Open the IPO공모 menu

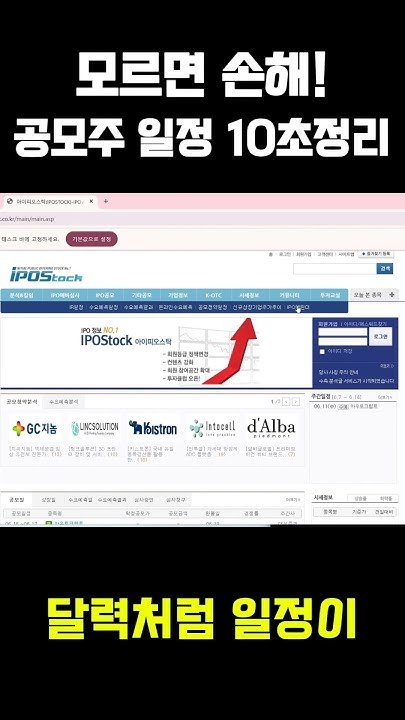click(x=105, y=295)
